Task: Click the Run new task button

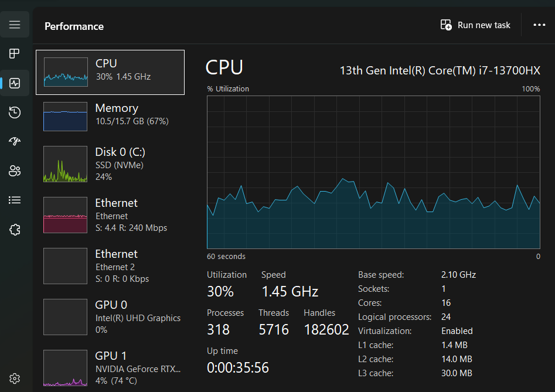Action: pos(475,25)
